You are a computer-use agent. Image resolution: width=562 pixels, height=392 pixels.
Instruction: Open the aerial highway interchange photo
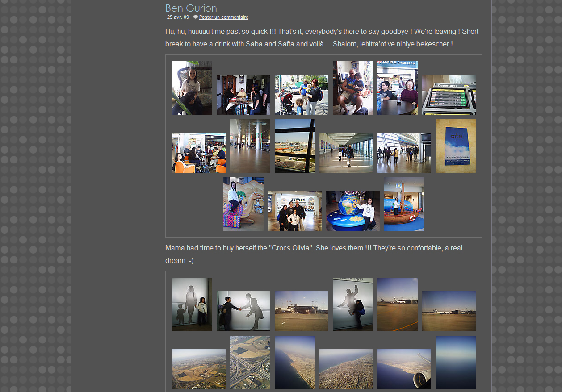click(x=250, y=363)
